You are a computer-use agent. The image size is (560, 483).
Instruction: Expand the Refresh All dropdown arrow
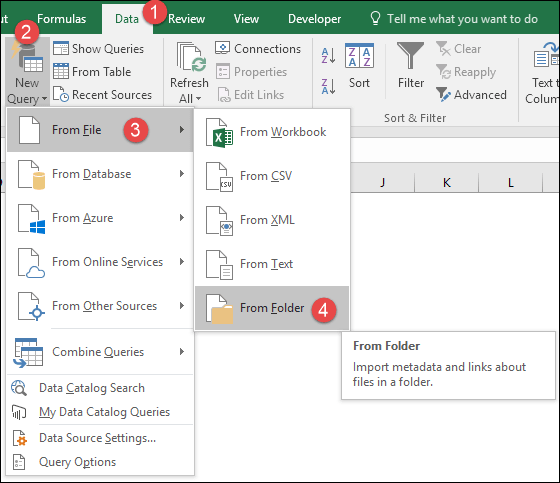[199, 99]
